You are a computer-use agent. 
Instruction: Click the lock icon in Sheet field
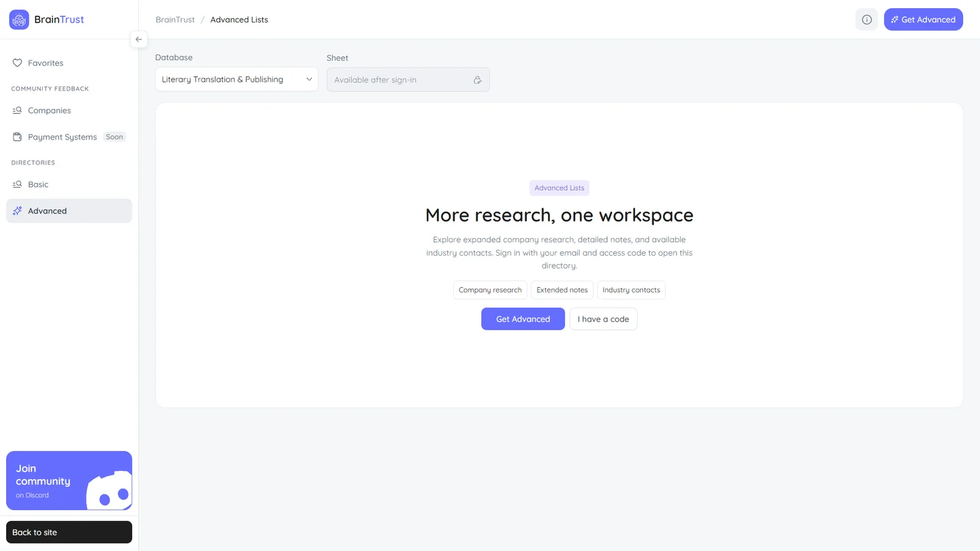478,80
